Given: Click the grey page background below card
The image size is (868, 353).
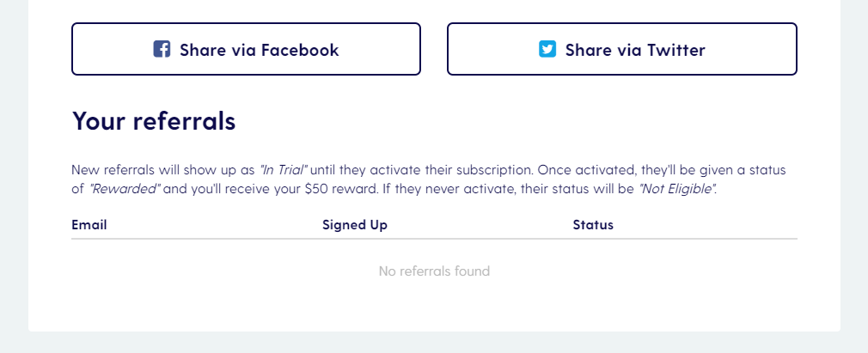Looking at the screenshot, I should (434, 343).
